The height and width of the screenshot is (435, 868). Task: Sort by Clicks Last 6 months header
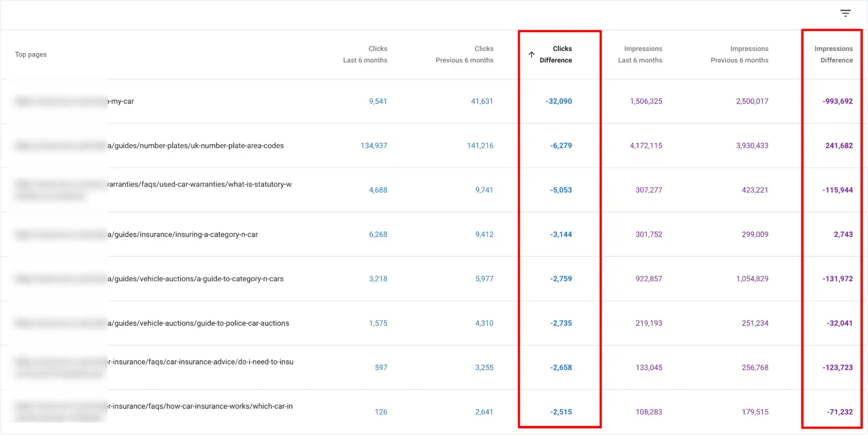(365, 55)
